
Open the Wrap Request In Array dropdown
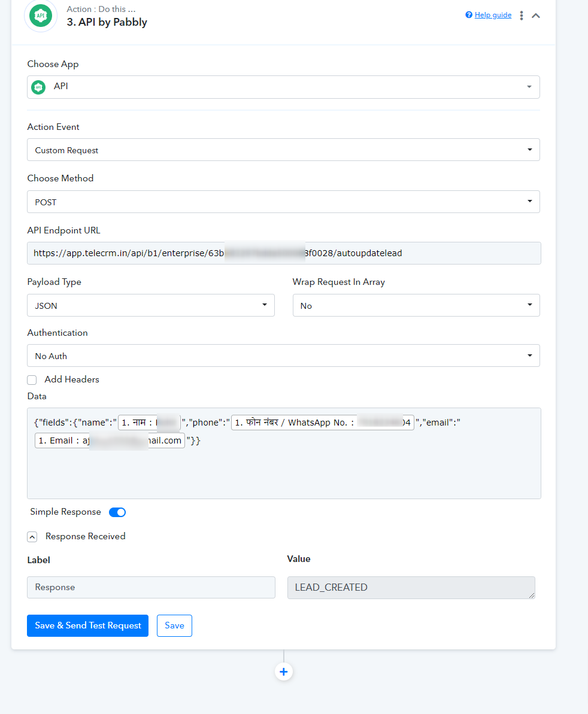416,306
